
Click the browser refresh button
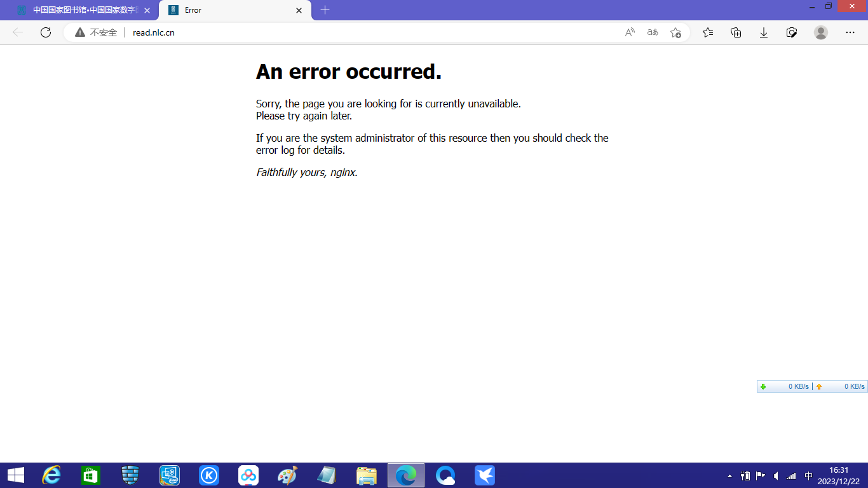click(x=46, y=32)
